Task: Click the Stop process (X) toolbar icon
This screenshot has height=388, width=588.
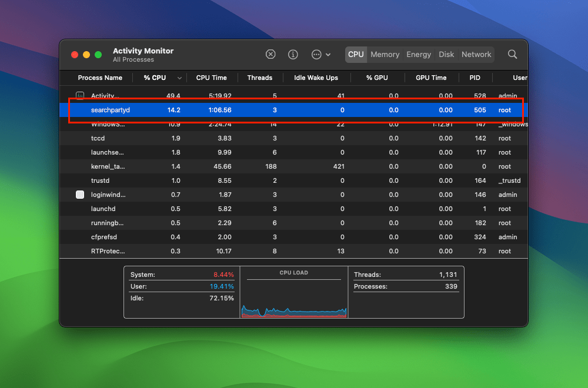Action: pos(270,54)
